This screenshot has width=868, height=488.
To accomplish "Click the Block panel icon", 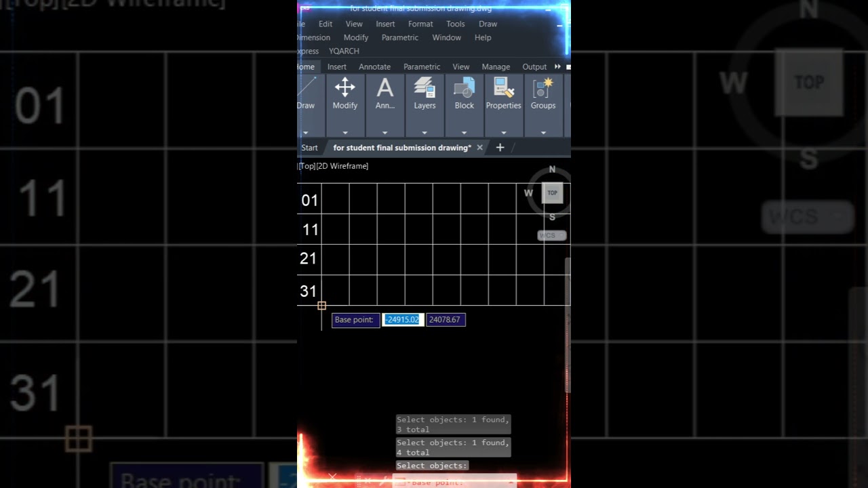I will coord(465,87).
